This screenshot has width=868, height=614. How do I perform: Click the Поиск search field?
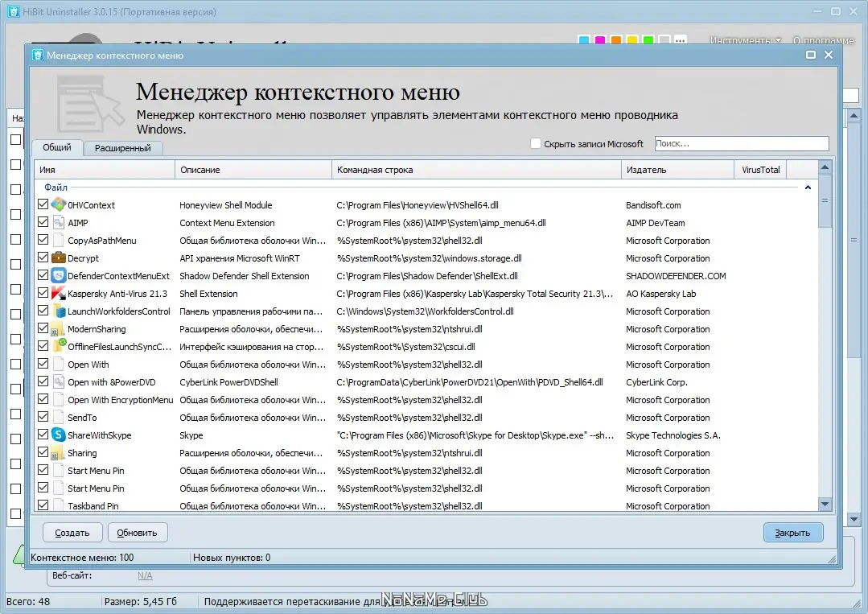click(x=742, y=143)
